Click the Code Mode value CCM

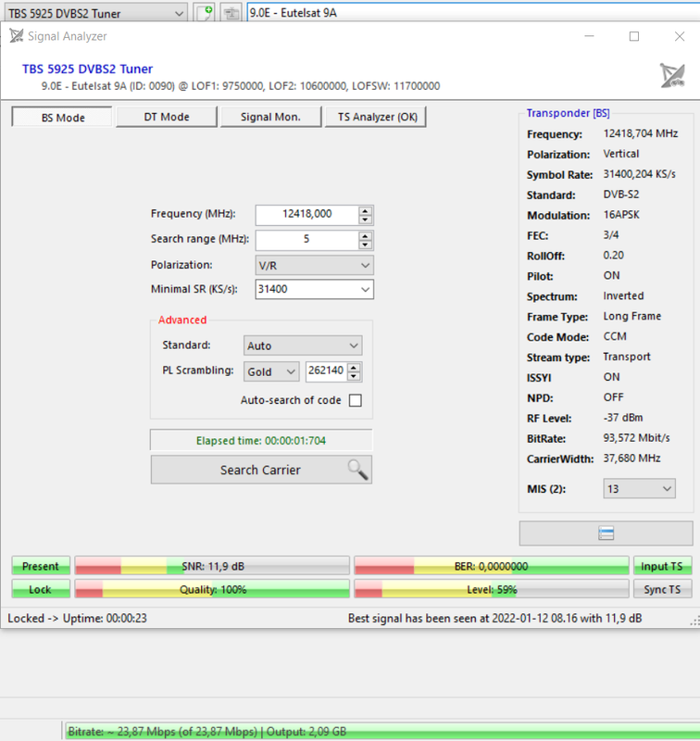[x=615, y=336]
